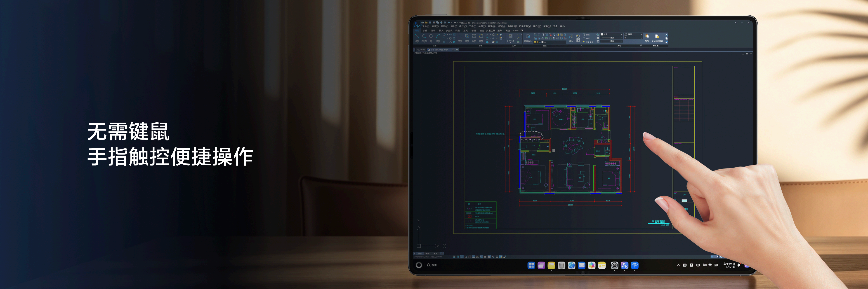Open the 标注(N) menu
The image size is (868, 289).
point(492,27)
